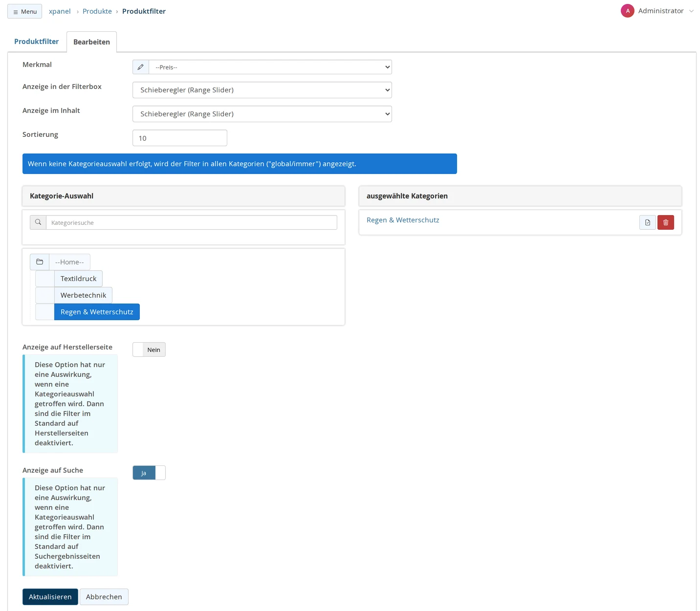
Task: Open the Menu button
Action: pyautogui.click(x=24, y=11)
